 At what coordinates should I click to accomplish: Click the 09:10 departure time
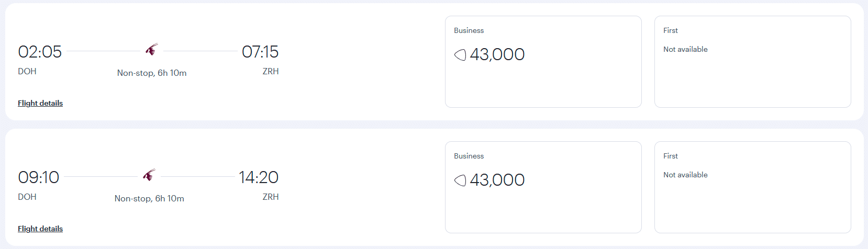(39, 177)
